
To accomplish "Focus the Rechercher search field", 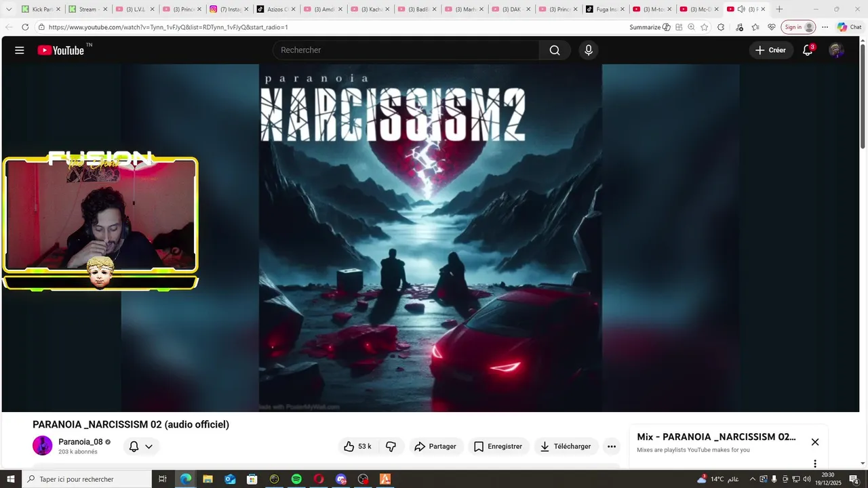I will click(x=406, y=50).
